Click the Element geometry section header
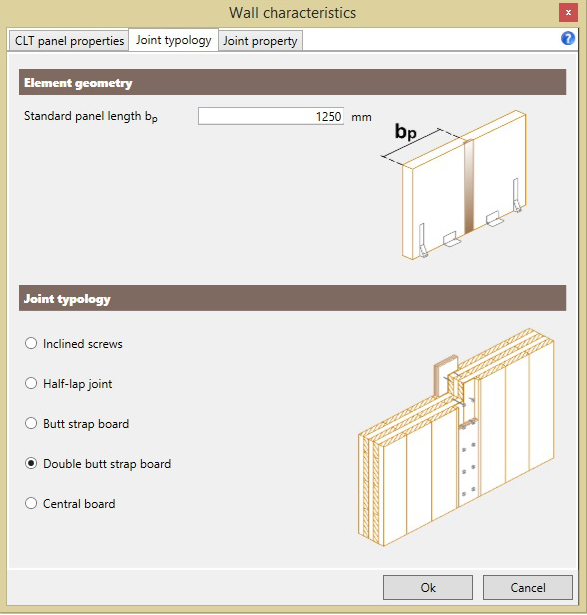 pos(293,82)
